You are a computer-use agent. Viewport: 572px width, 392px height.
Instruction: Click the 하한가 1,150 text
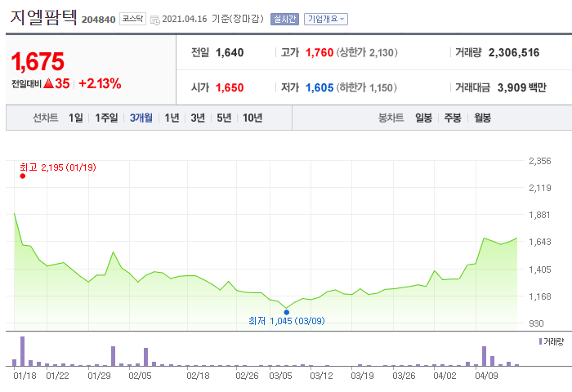(x=367, y=87)
